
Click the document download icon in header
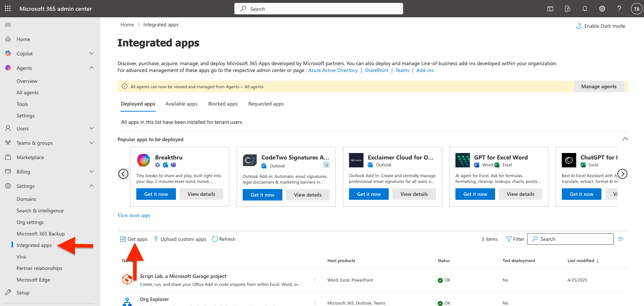pyautogui.click(x=568, y=9)
